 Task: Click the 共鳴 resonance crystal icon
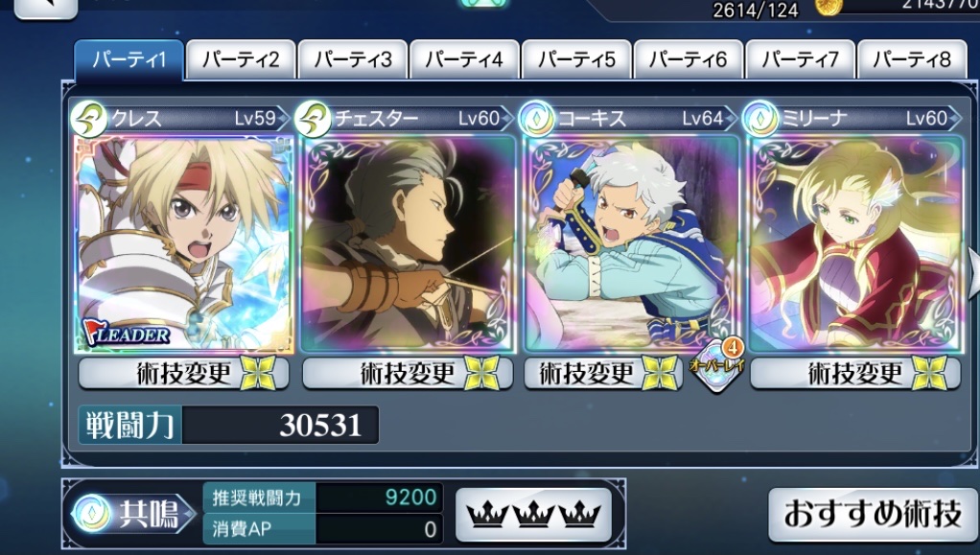(x=92, y=515)
